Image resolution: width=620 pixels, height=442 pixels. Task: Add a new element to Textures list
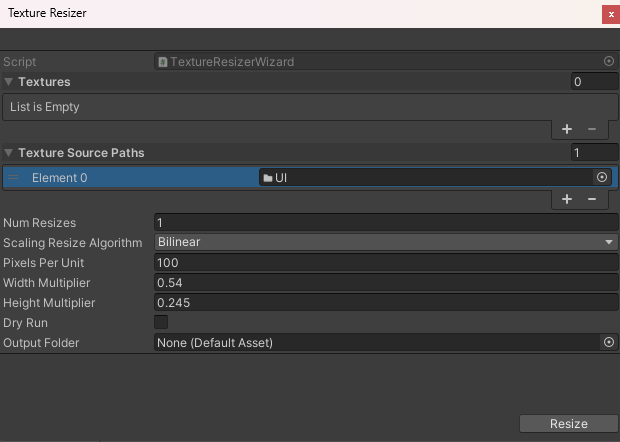point(567,129)
